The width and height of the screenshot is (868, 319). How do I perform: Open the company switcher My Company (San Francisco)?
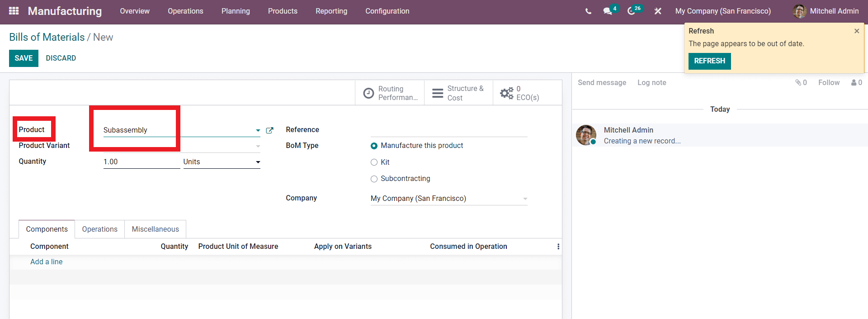click(723, 11)
